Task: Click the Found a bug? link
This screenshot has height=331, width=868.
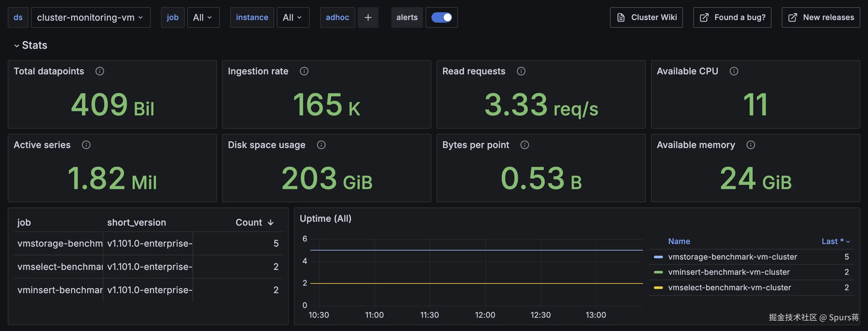Action: tap(732, 17)
